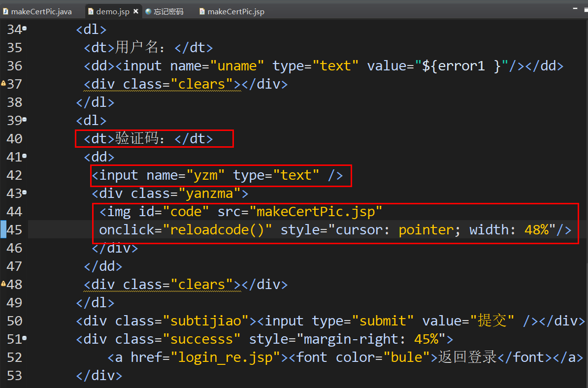Click line number 45 in the gutter
The image size is (588, 388).
tap(14, 230)
